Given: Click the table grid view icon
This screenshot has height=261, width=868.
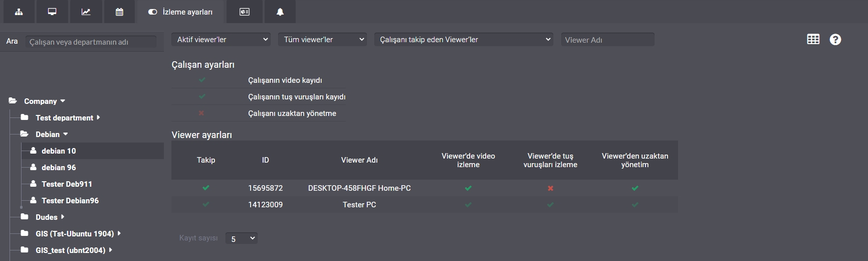Looking at the screenshot, I should pyautogui.click(x=813, y=39).
